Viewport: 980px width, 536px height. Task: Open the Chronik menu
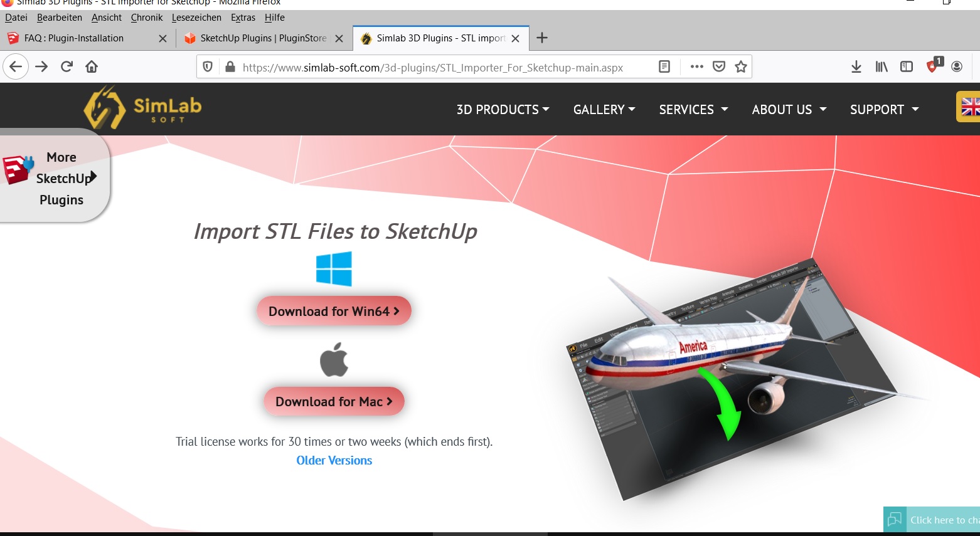[147, 18]
